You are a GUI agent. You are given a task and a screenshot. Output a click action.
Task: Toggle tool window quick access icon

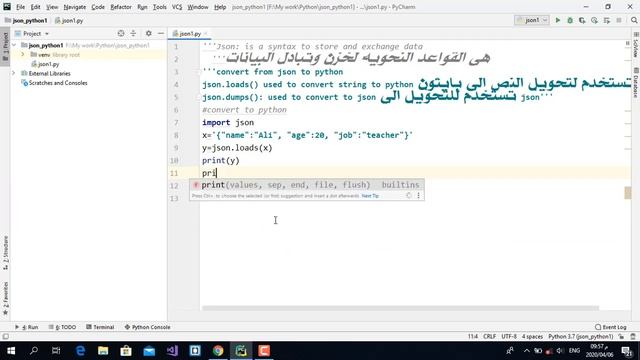pyautogui.click(x=5, y=337)
